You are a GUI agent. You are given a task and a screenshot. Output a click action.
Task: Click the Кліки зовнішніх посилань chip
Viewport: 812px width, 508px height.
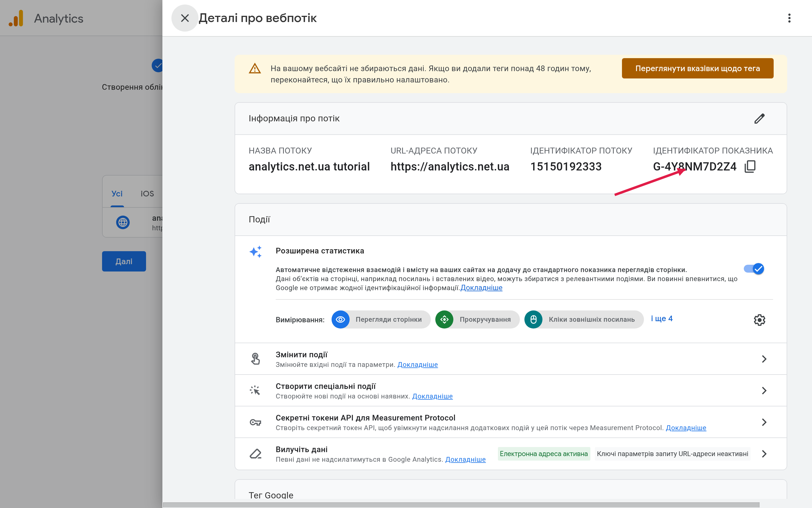[x=584, y=319]
